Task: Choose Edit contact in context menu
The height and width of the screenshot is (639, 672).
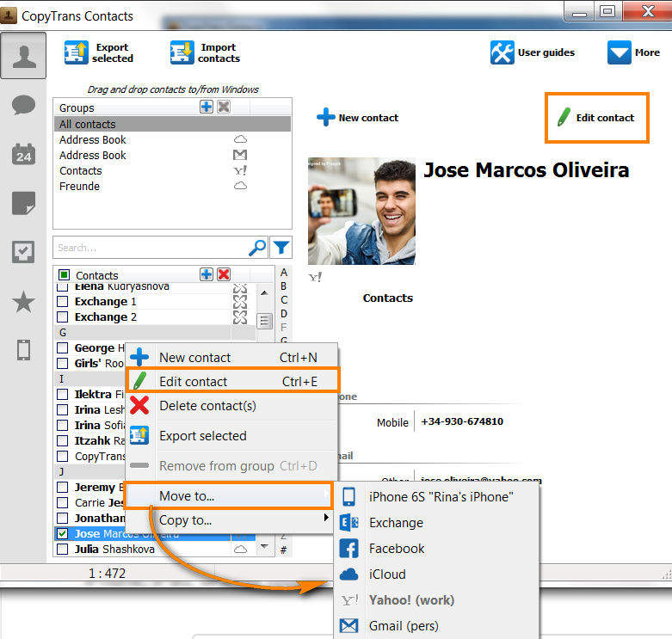Action: (231, 381)
